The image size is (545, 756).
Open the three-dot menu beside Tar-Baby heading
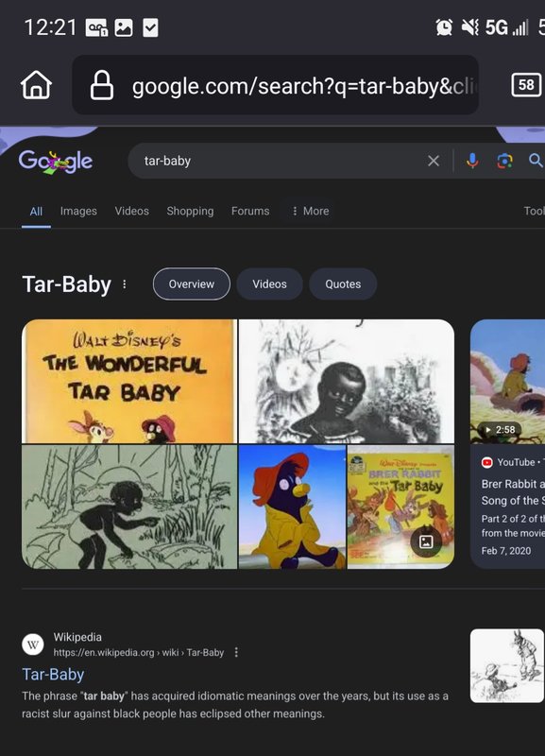(125, 284)
